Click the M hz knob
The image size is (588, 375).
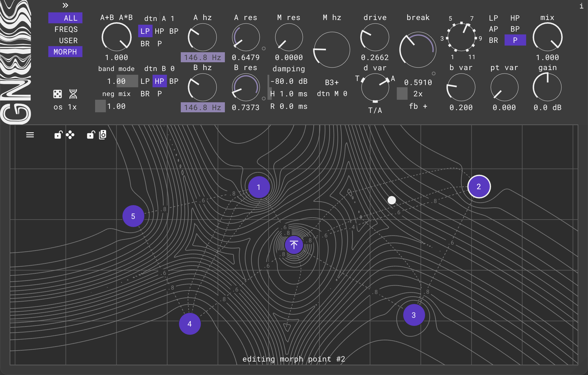pyautogui.click(x=332, y=50)
